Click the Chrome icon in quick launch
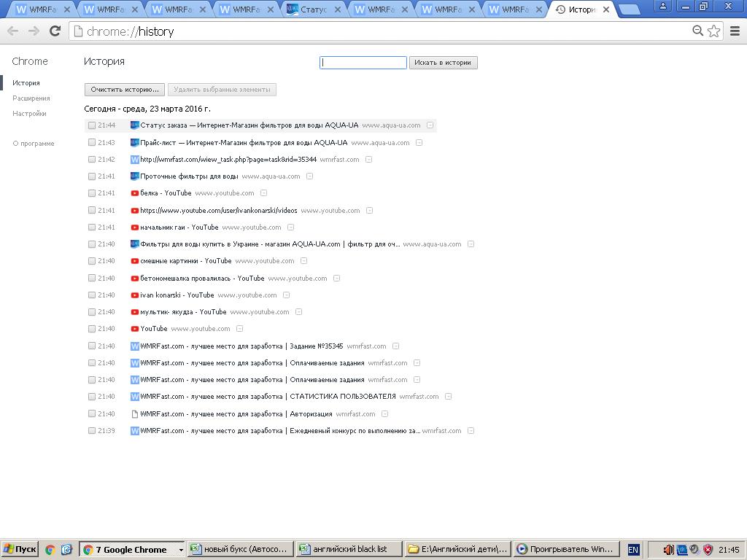Image resolution: width=747 pixels, height=560 pixels. pos(50,550)
